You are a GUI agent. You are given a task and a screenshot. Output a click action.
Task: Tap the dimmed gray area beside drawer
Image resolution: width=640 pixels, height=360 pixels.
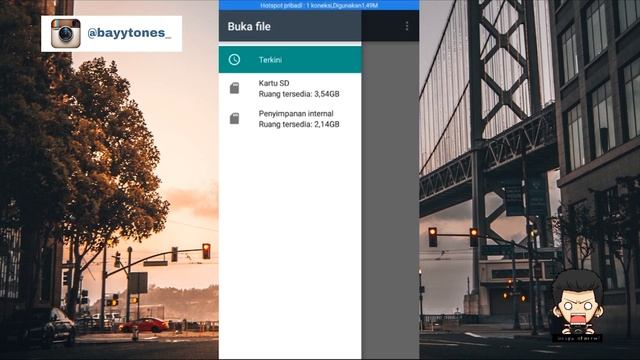coord(390,200)
